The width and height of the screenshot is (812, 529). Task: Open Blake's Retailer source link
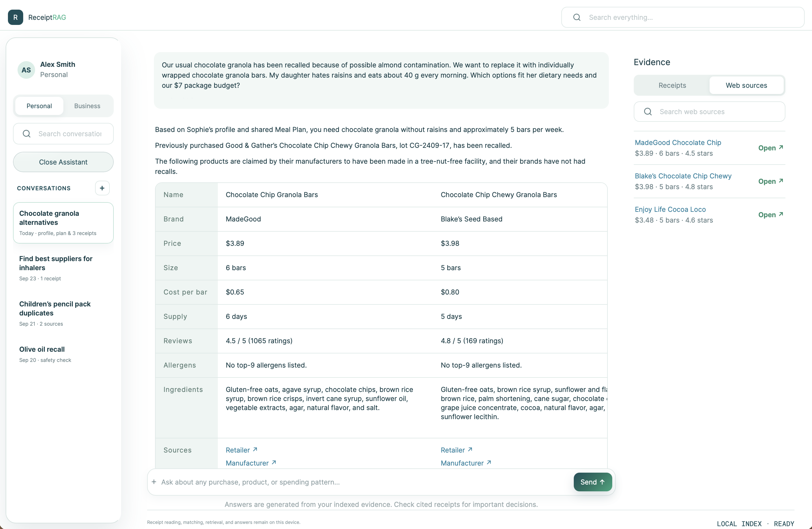(x=456, y=450)
